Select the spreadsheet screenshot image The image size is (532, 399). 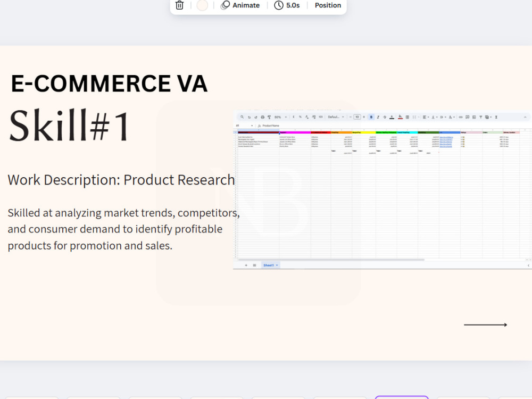[383, 190]
